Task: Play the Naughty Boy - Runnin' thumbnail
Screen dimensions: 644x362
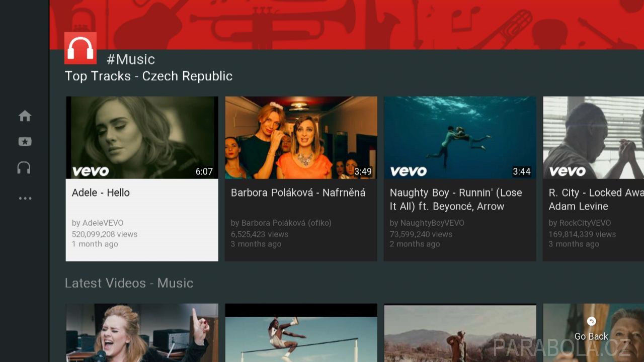Action: point(460,138)
